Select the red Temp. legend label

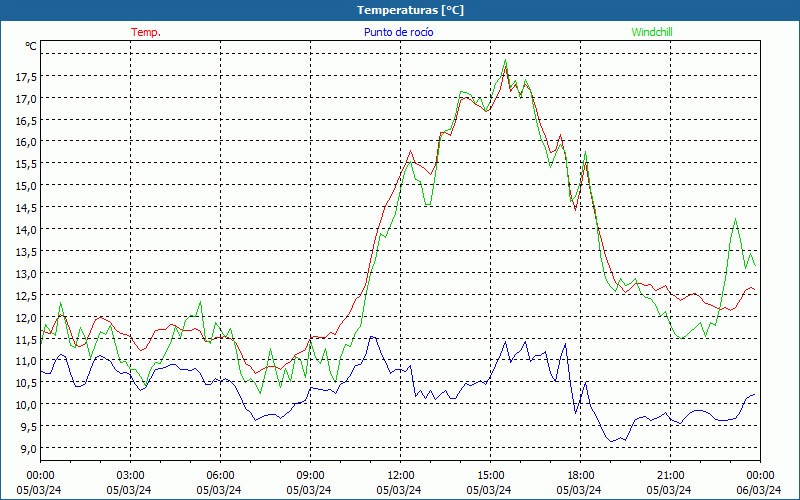click(x=146, y=32)
